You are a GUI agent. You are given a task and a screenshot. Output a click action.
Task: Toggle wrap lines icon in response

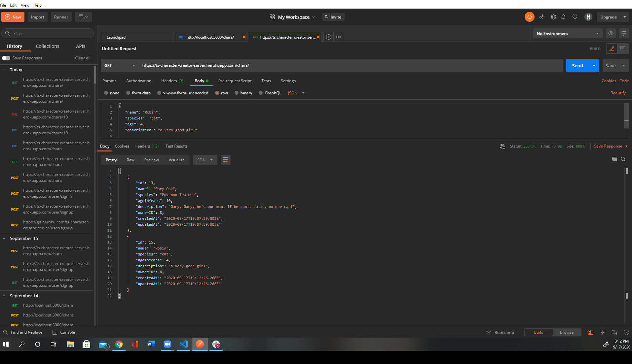pos(226,160)
